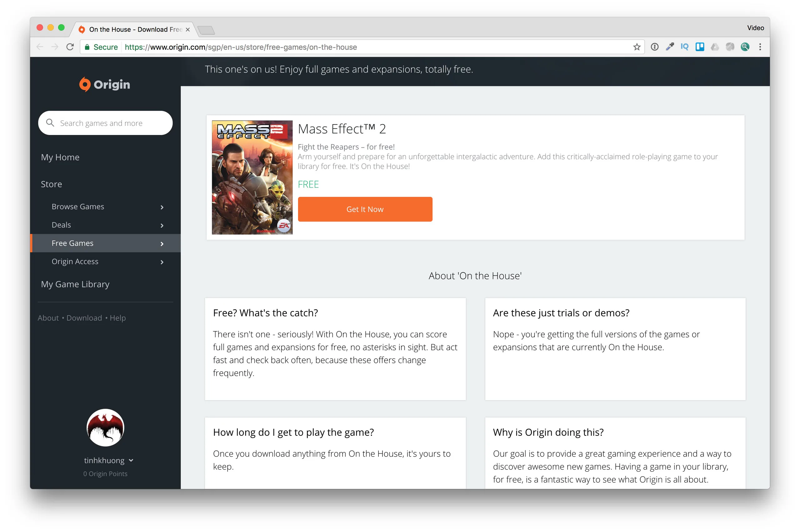Open Chrome's three-dot menu
Viewport: 800px width, 532px height.
coord(760,47)
